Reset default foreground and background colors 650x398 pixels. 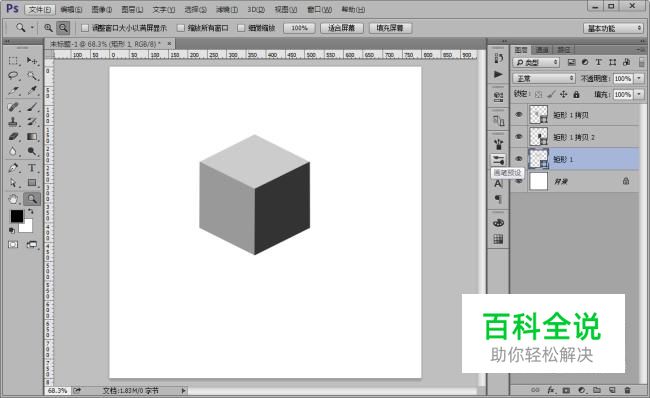coord(12,230)
